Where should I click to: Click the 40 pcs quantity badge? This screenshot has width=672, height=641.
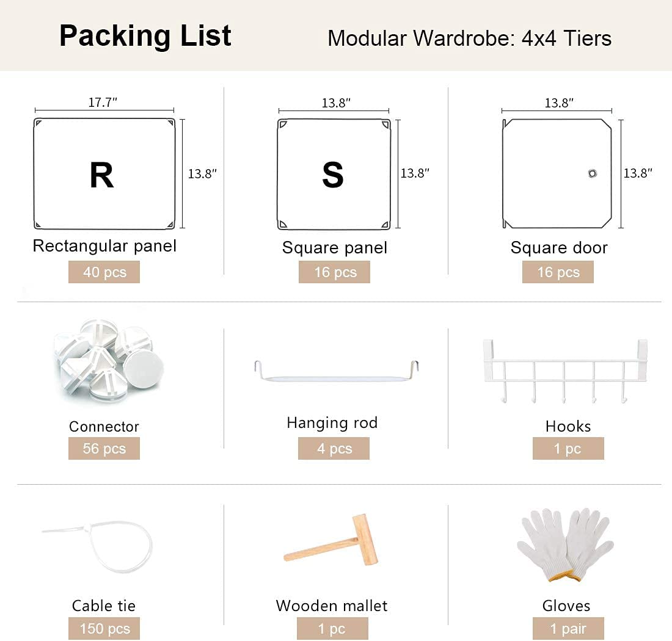click(x=104, y=272)
